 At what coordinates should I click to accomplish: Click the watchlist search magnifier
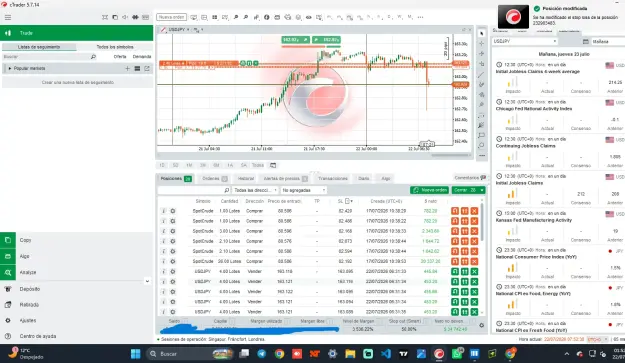(93, 57)
